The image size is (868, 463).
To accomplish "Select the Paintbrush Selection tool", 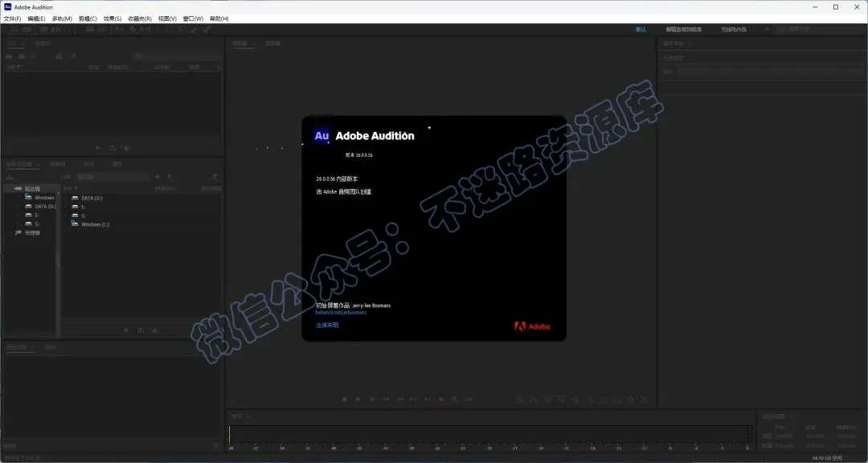I will point(194,30).
